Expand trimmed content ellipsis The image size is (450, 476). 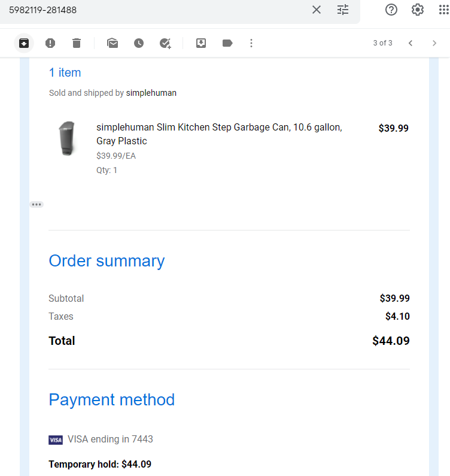[x=37, y=205]
